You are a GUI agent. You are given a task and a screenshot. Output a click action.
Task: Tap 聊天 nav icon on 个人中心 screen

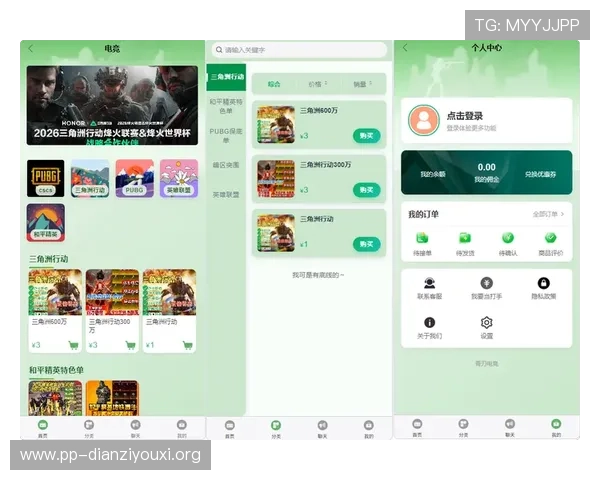click(x=510, y=424)
